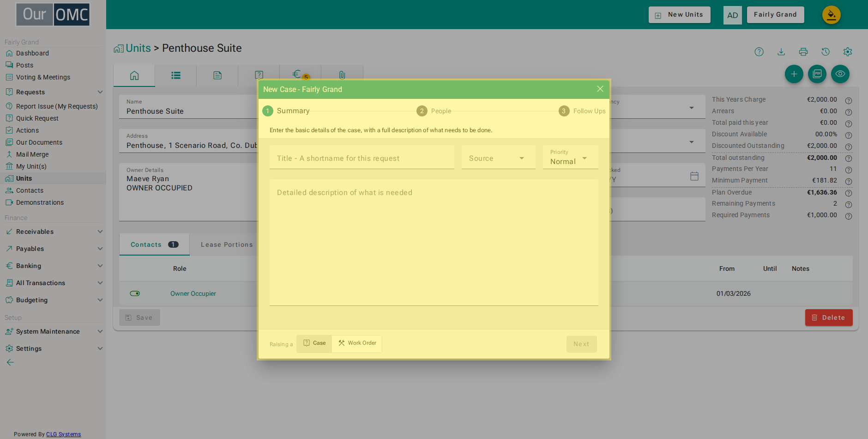Open the history clock icon
The height and width of the screenshot is (439, 868).
click(x=826, y=52)
